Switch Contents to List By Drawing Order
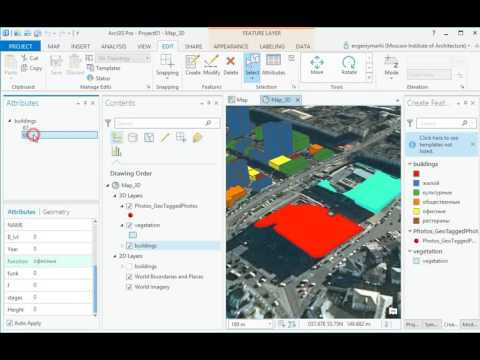This screenshot has height=360, width=480. pyautogui.click(x=117, y=137)
